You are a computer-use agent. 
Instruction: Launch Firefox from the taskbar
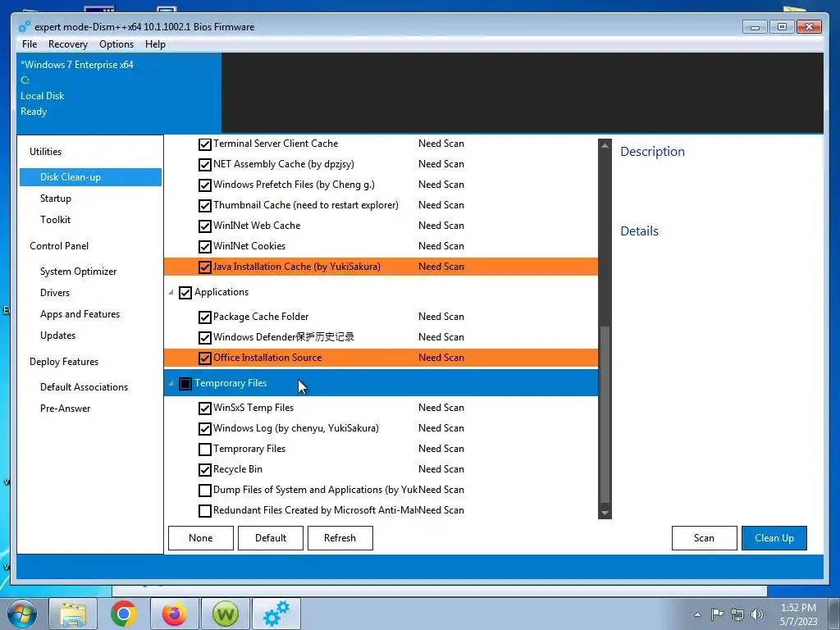coord(175,614)
